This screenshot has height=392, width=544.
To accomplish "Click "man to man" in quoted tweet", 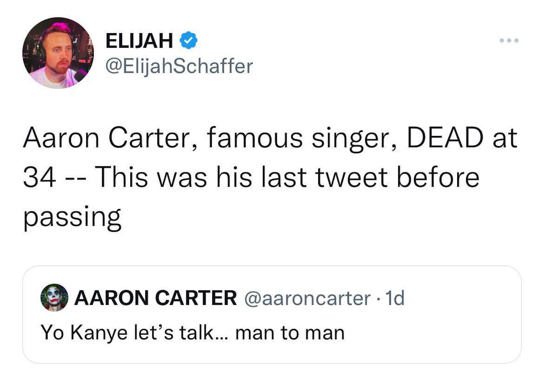I will click(x=290, y=333).
